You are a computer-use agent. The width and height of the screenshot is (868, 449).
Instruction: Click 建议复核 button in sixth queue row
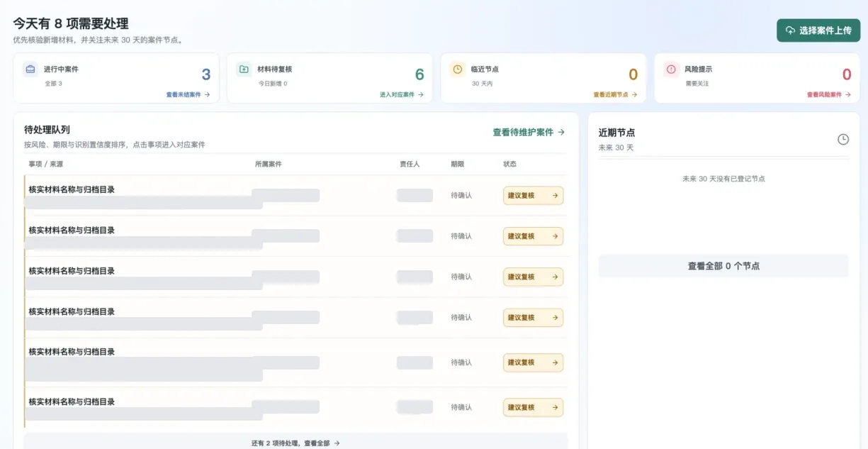pyautogui.click(x=533, y=407)
